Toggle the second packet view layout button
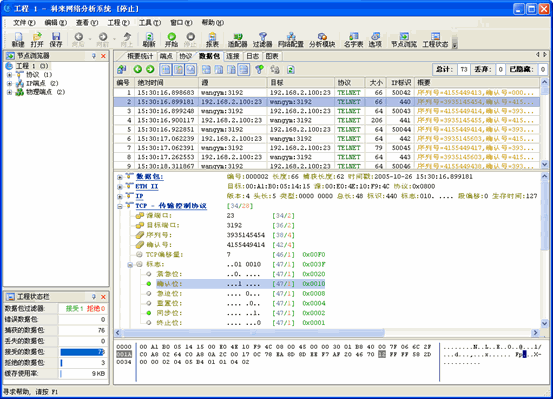Viewport: 553px width, 399px height. coord(178,69)
